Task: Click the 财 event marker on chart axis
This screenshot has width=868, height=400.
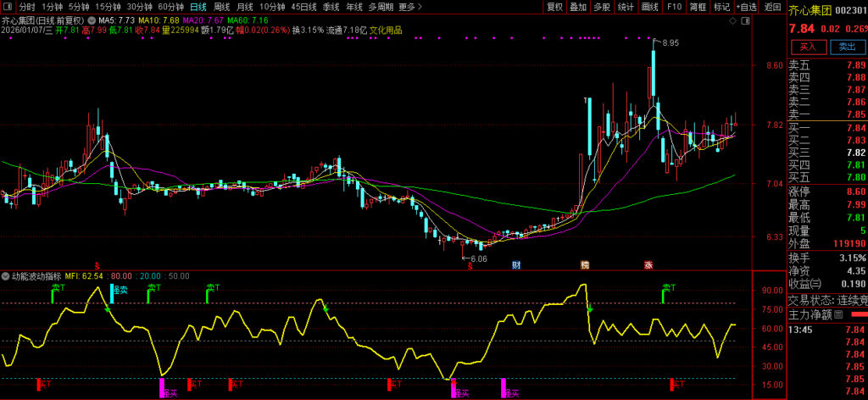Action: (515, 265)
